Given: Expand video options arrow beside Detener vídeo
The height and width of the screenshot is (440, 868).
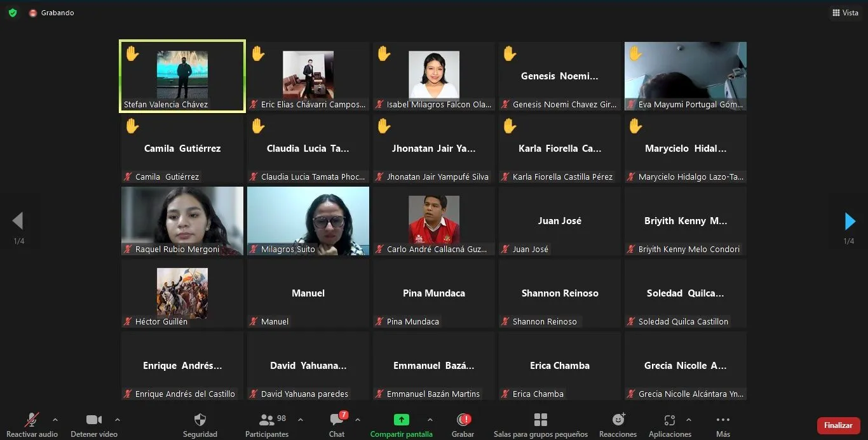Looking at the screenshot, I should 118,420.
